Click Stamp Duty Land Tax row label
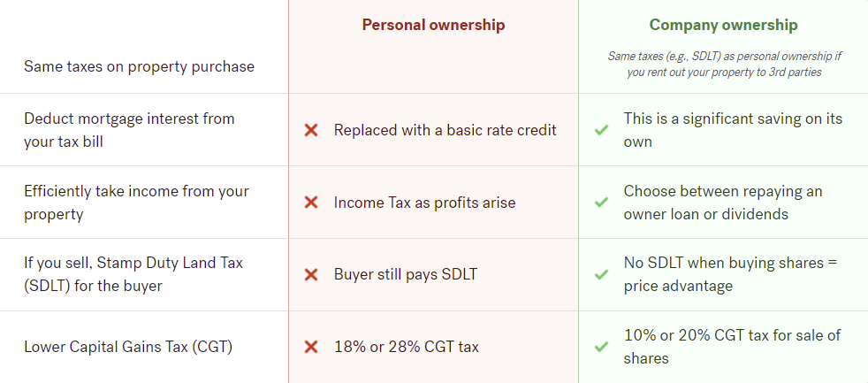Screen dimensions: 868x383 133,274
